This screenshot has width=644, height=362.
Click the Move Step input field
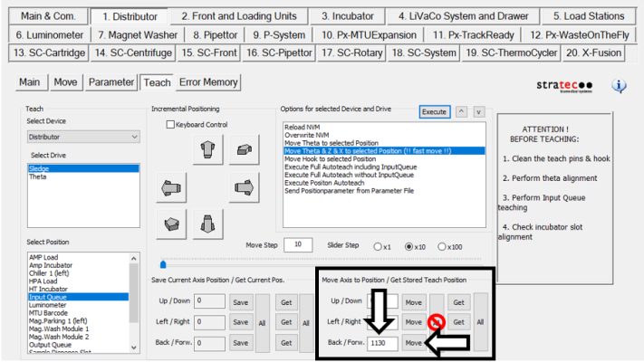[297, 245]
